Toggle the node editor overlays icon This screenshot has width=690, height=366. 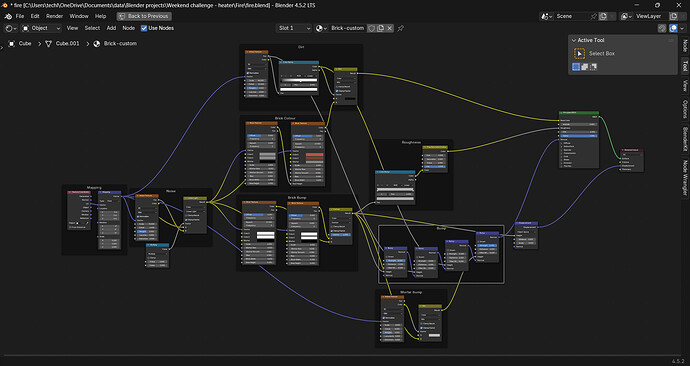pyautogui.click(x=673, y=28)
